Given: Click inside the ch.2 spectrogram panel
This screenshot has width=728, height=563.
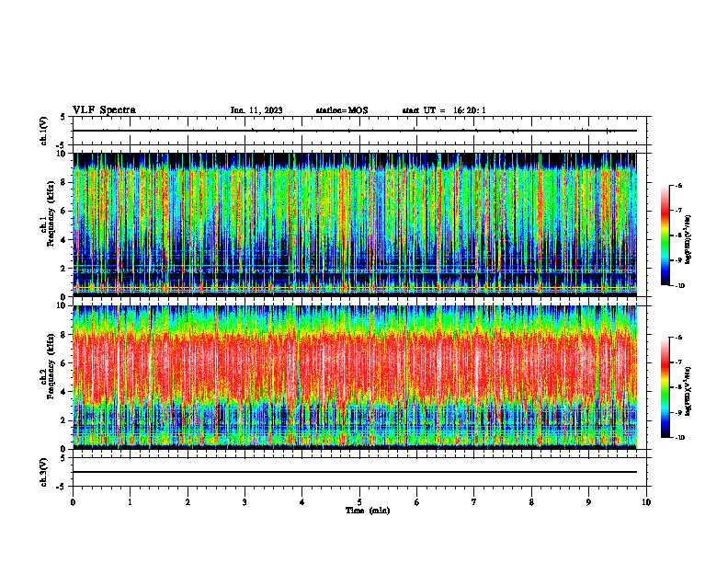Looking at the screenshot, I should click(354, 377).
